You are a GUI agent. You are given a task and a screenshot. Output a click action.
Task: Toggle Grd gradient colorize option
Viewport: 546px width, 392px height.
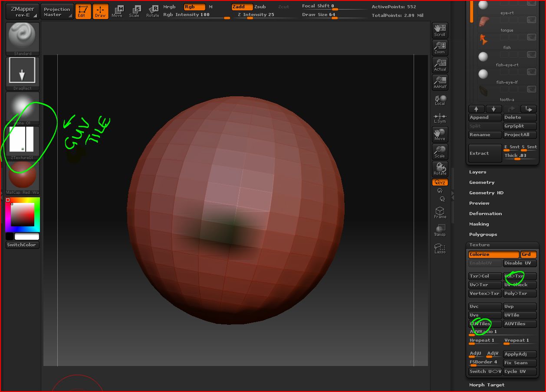529,255
